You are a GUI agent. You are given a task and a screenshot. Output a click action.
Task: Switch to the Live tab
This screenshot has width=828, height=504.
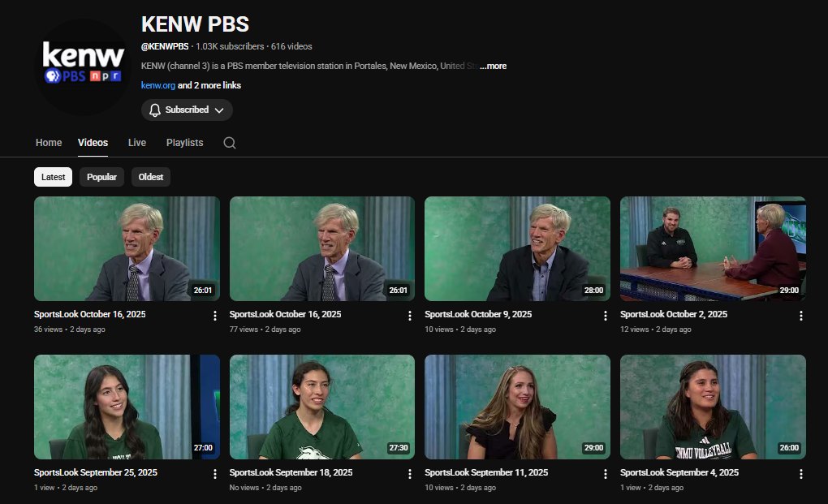click(136, 143)
